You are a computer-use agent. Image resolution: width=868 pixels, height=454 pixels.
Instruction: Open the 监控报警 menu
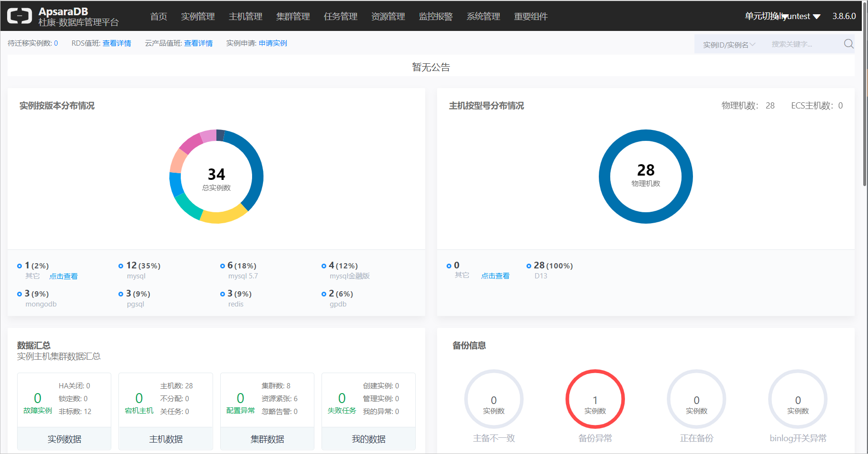click(x=436, y=16)
